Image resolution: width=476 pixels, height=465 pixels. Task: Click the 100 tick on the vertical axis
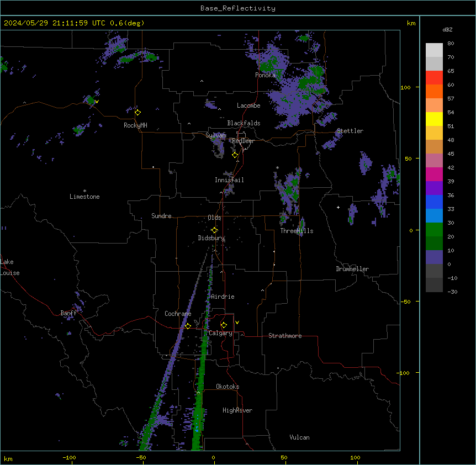(405, 87)
